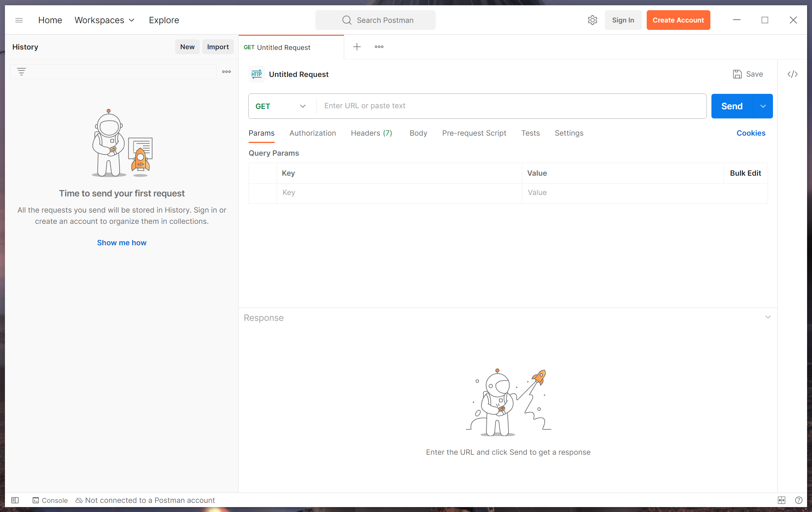Open tab options three-dots menu

pyautogui.click(x=379, y=47)
